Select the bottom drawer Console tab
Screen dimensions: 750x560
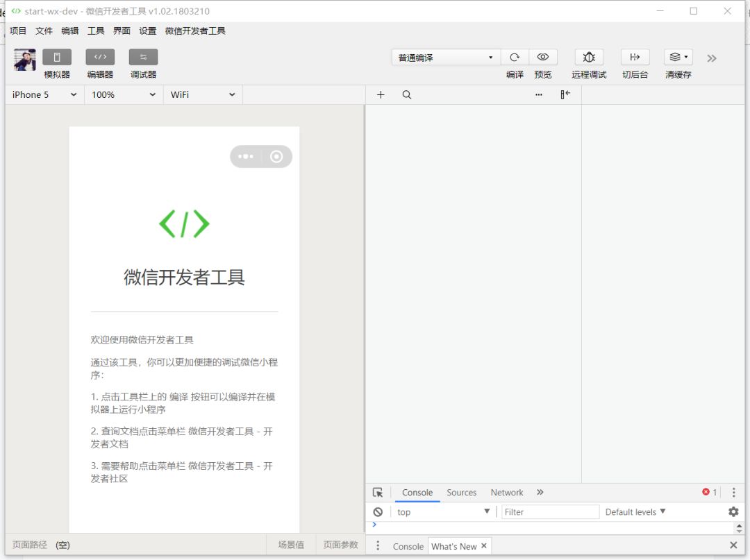click(408, 546)
